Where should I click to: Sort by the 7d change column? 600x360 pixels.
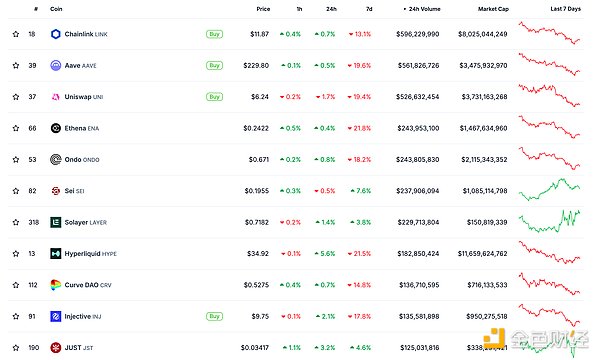click(x=369, y=9)
